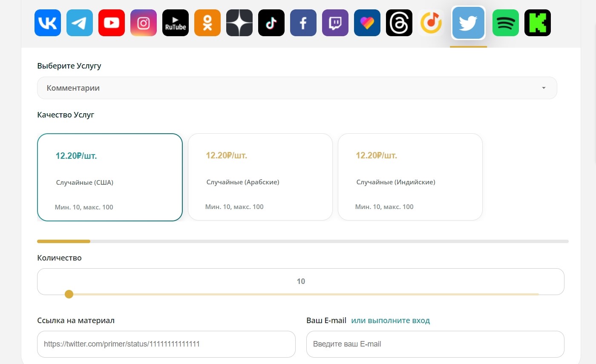Choose the Yandex Music icon
Image resolution: width=596 pixels, height=364 pixels.
tap(431, 23)
